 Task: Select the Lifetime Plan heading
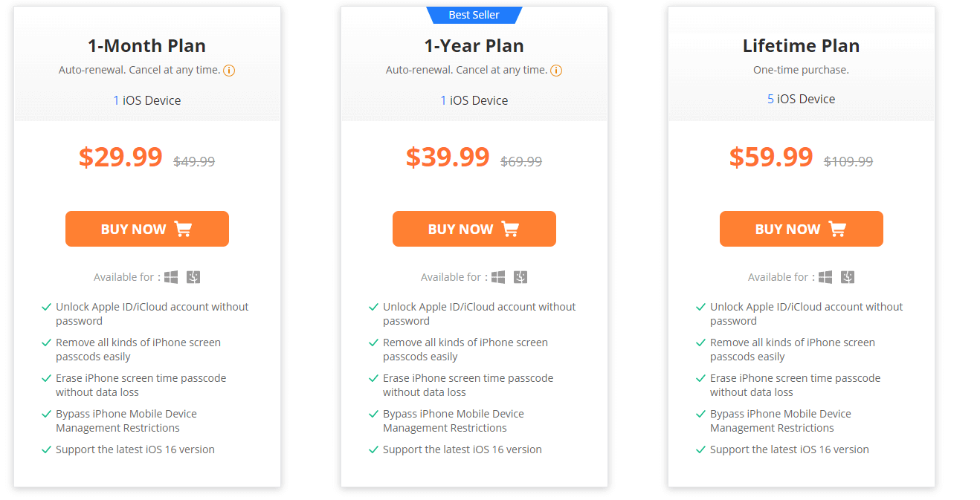(x=802, y=46)
